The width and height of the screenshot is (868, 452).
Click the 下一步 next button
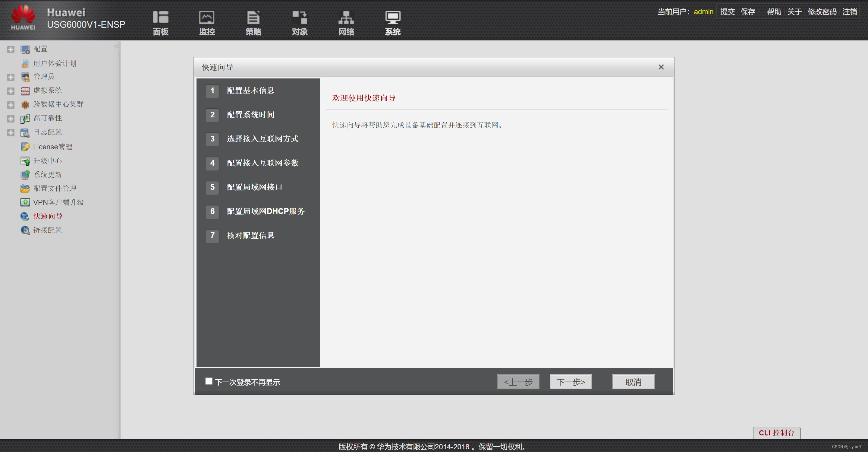[571, 382]
